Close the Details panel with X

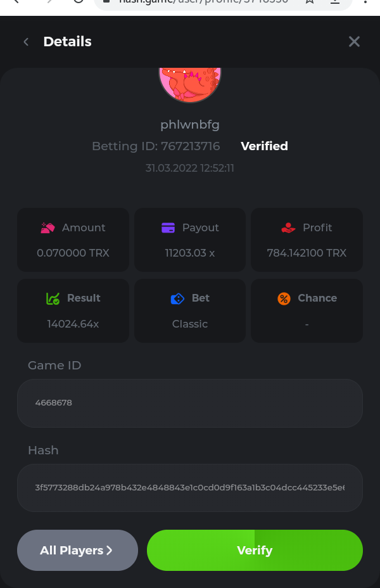click(354, 42)
